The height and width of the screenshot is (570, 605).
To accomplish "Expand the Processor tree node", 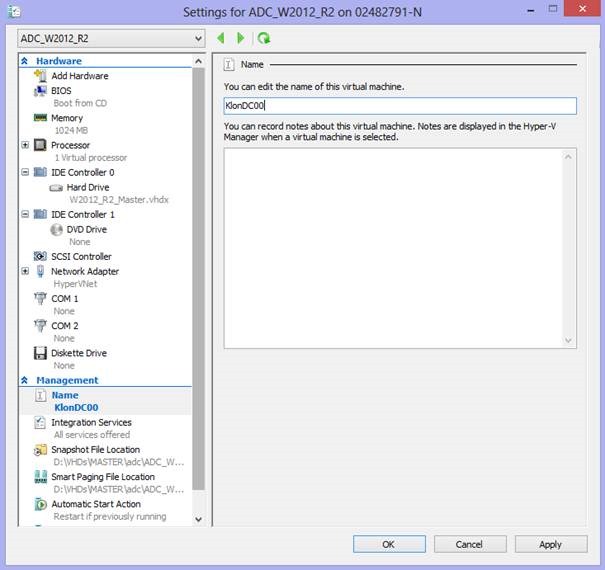I will point(25,145).
